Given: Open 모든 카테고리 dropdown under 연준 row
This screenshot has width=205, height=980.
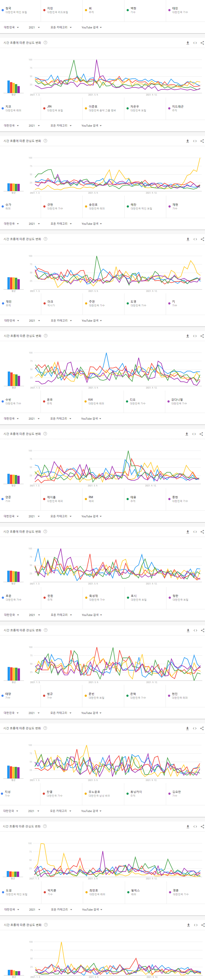Looking at the screenshot, I should pos(61,516).
